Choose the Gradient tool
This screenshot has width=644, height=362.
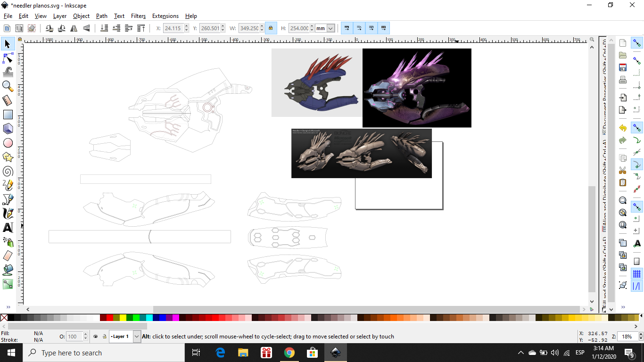point(8,284)
